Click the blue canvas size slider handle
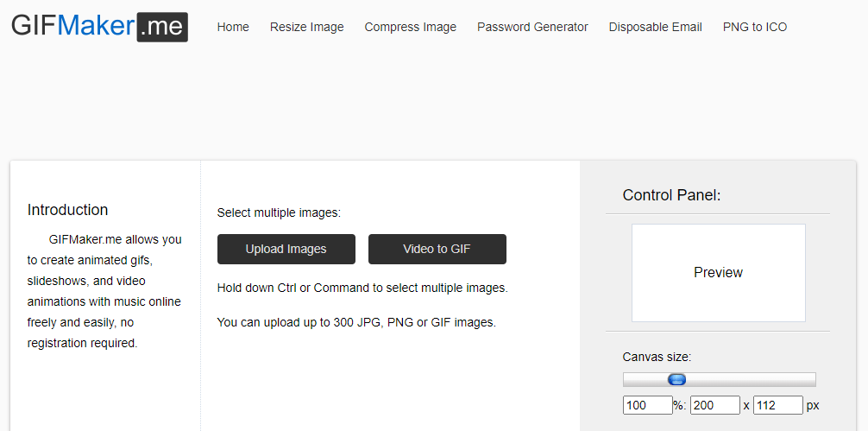The height and width of the screenshot is (431, 868). (x=677, y=379)
